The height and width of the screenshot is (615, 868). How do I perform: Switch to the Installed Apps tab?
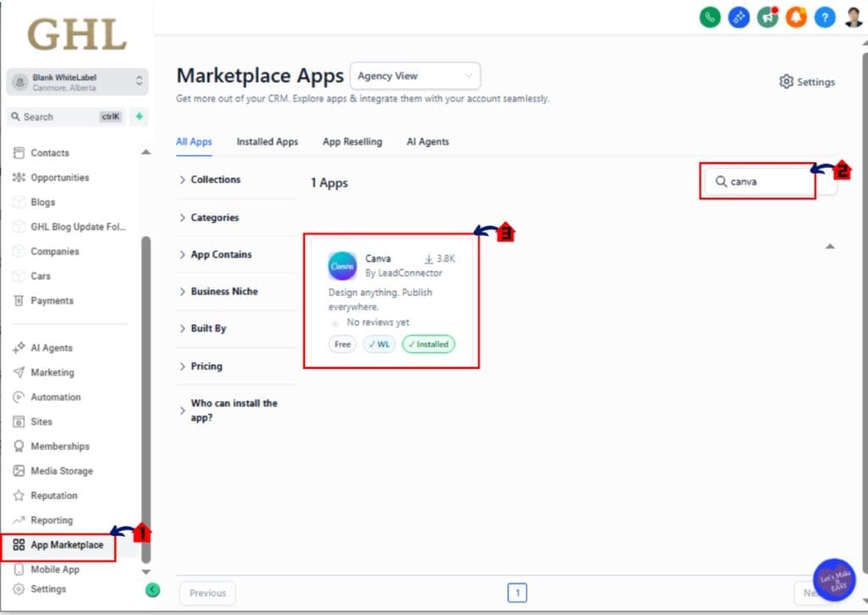click(x=267, y=142)
